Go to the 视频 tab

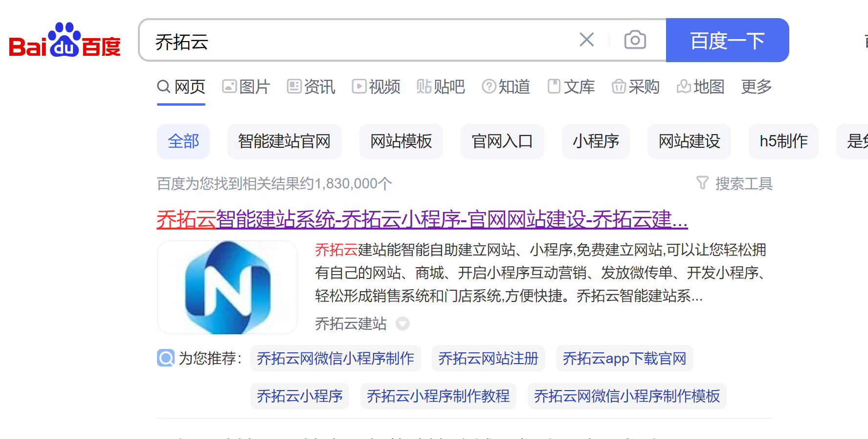[x=376, y=87]
